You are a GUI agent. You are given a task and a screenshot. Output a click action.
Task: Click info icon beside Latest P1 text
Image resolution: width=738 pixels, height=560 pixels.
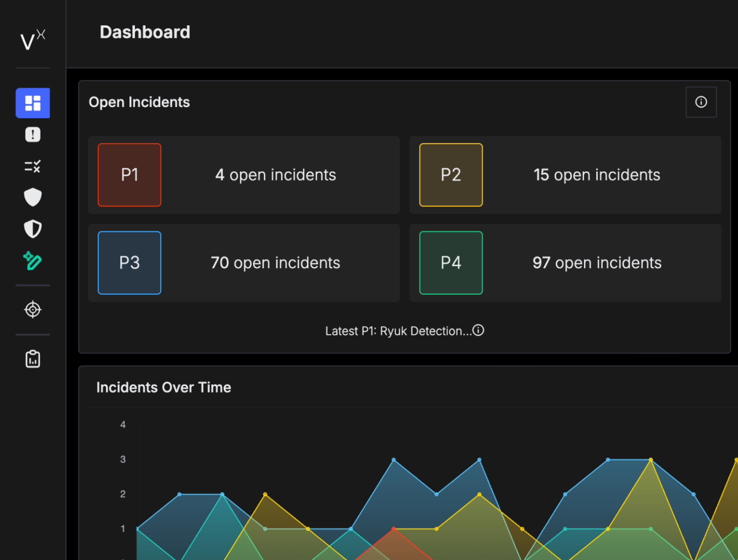pyautogui.click(x=478, y=331)
